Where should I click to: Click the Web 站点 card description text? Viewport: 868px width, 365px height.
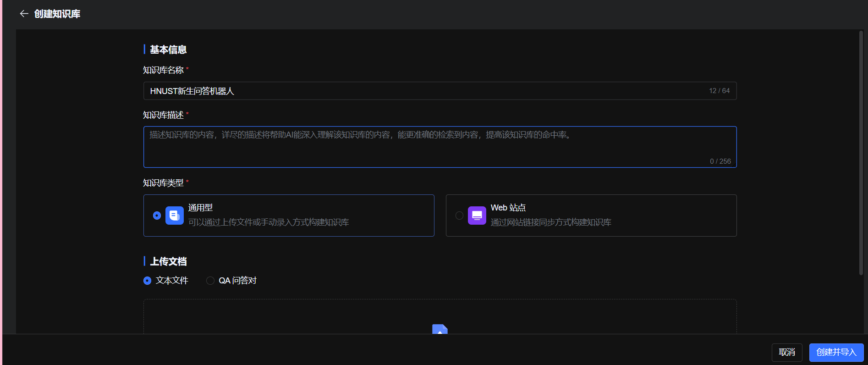coord(551,222)
